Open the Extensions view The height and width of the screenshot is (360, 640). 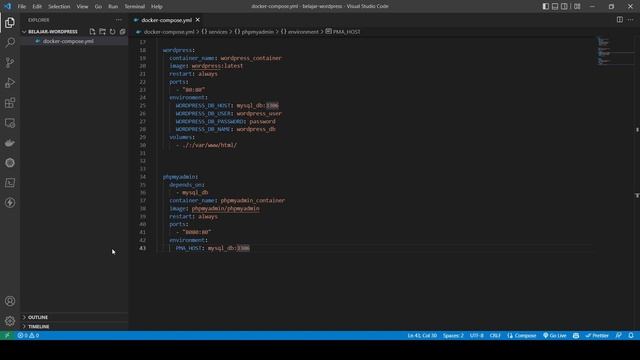click(10, 102)
